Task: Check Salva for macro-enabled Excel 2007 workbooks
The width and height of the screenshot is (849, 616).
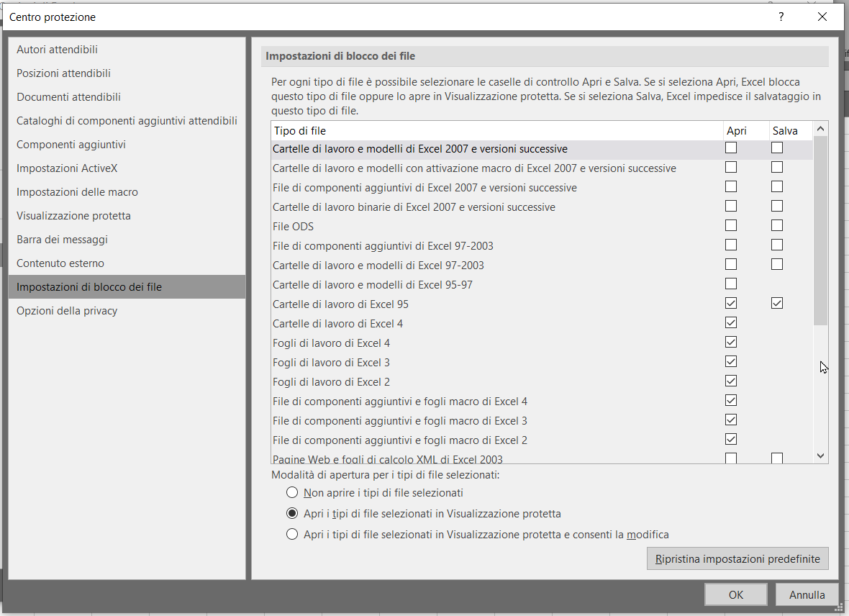Action: coord(777,167)
